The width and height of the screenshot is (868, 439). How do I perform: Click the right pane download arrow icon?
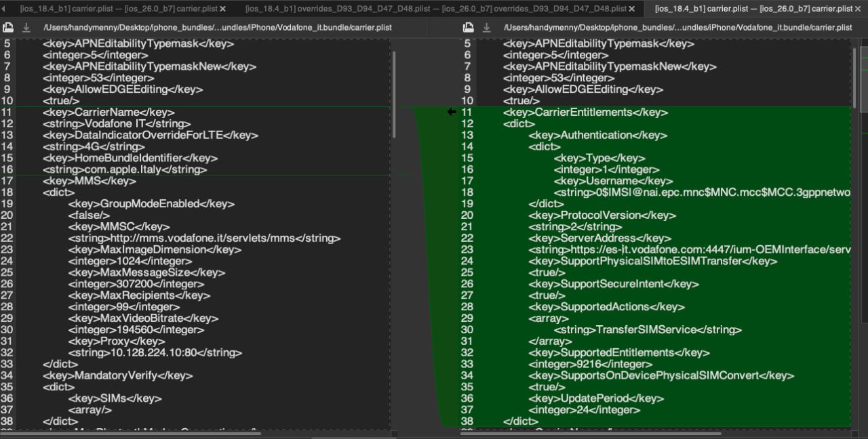click(x=486, y=28)
